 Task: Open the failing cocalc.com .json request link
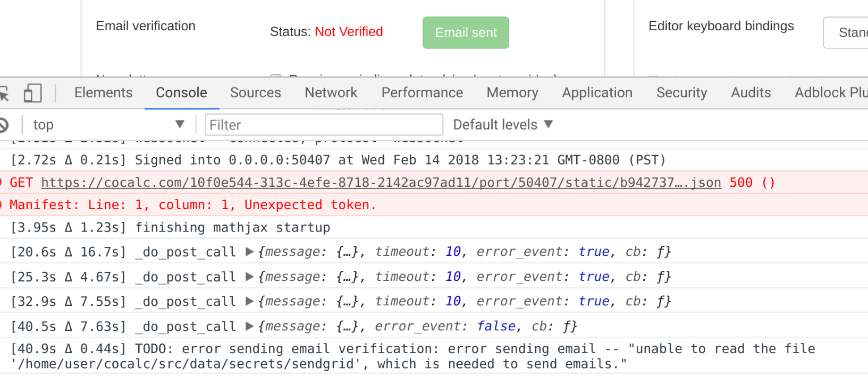(381, 182)
